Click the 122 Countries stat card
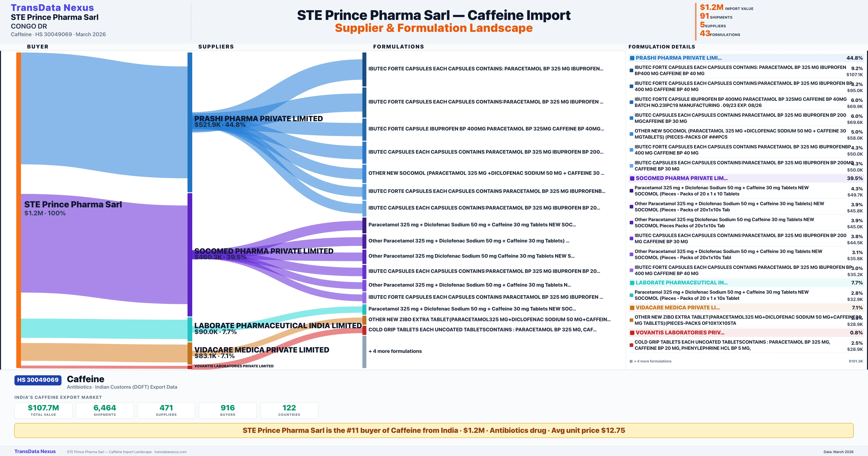The height and width of the screenshot is (456, 868). coord(289,410)
